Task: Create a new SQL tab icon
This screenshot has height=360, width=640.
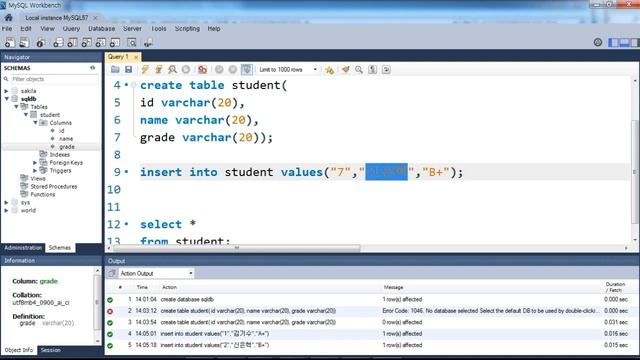Action: pyautogui.click(x=9, y=42)
